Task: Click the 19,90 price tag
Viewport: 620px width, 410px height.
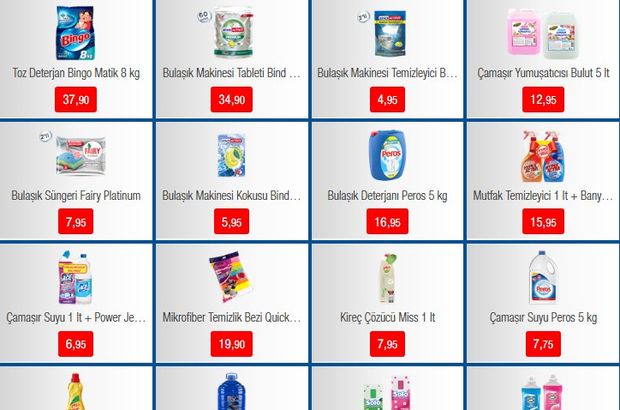Action: 231,344
